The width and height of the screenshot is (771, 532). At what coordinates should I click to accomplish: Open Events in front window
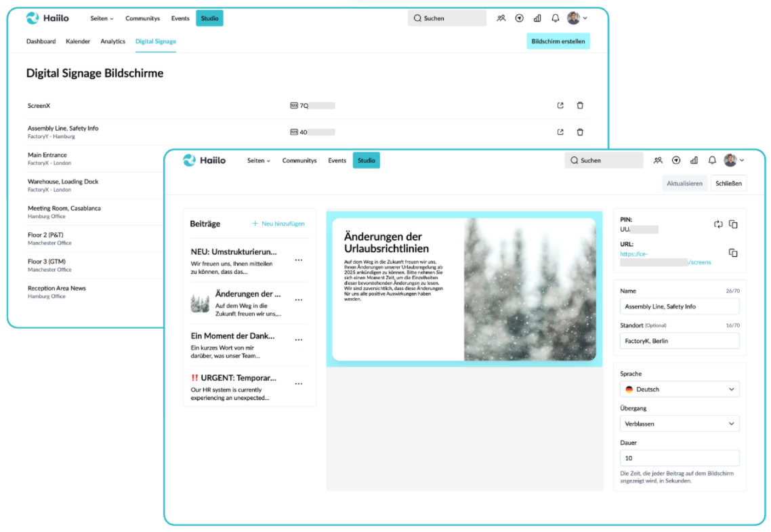tap(337, 161)
